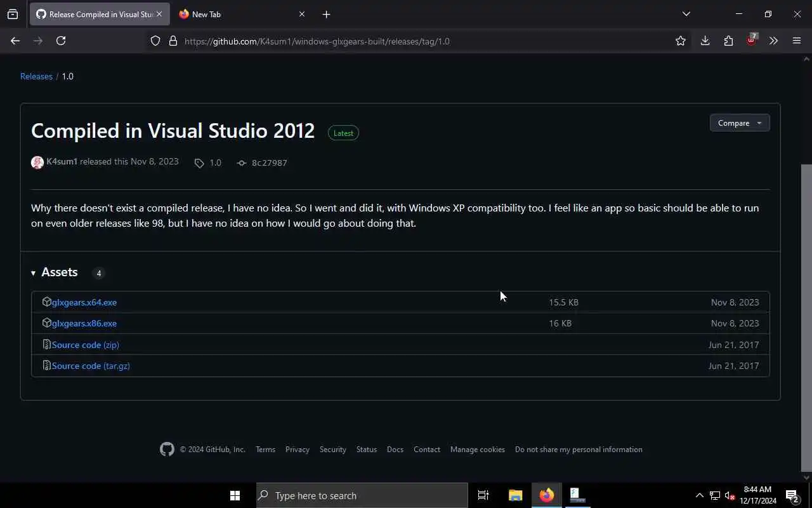Show more toolbar tools chevron
This screenshot has height=508, width=812.
point(773,41)
